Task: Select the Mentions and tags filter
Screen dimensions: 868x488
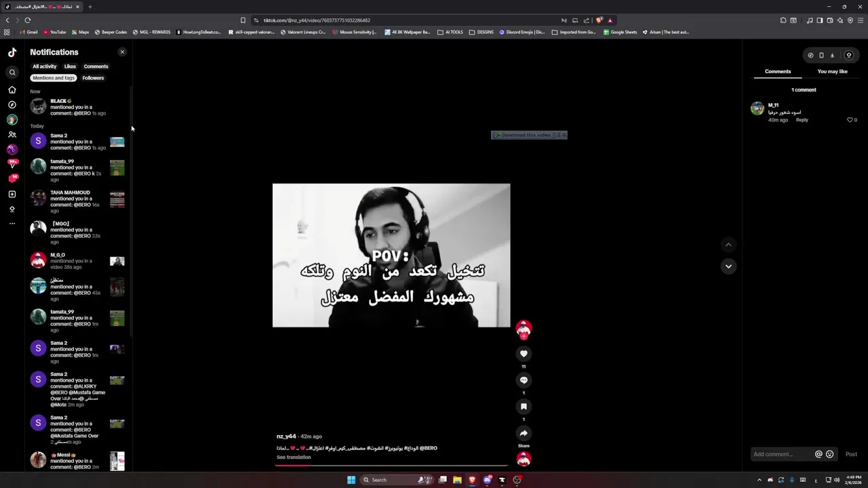Action: coord(54,78)
